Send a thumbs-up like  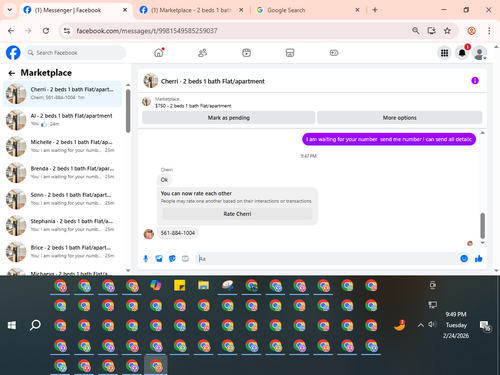click(x=479, y=258)
